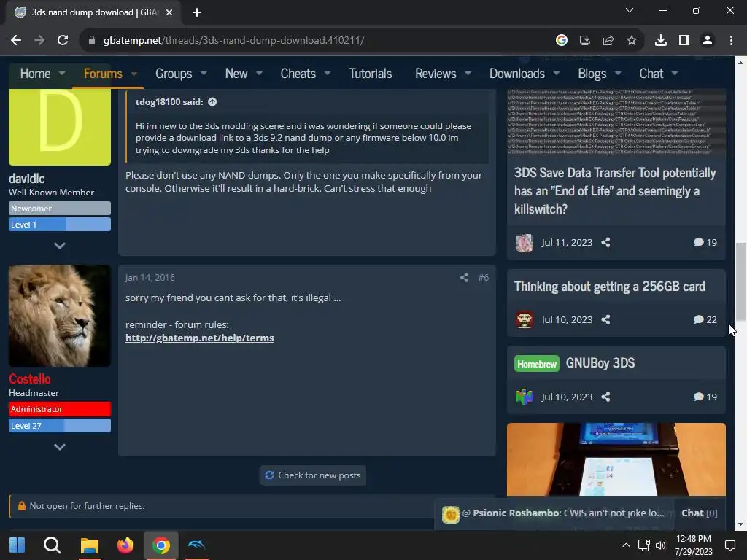Expand the Cheats menu arrow

[x=328, y=74]
